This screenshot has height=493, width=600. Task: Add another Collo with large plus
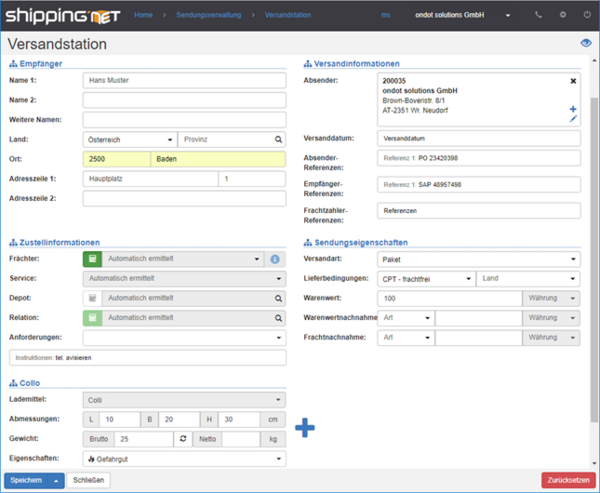305,428
